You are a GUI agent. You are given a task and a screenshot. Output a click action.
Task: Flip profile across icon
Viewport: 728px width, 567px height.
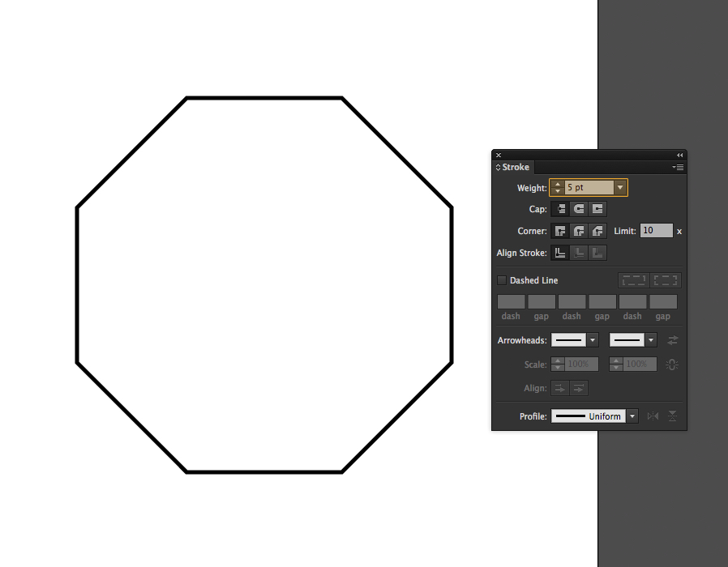pyautogui.click(x=672, y=416)
